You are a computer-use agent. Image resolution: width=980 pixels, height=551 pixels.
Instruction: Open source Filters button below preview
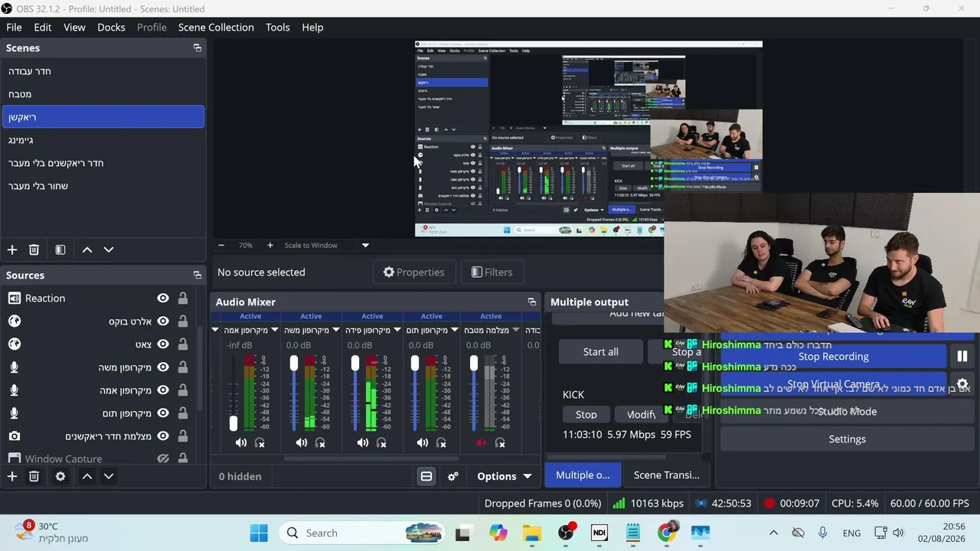492,272
